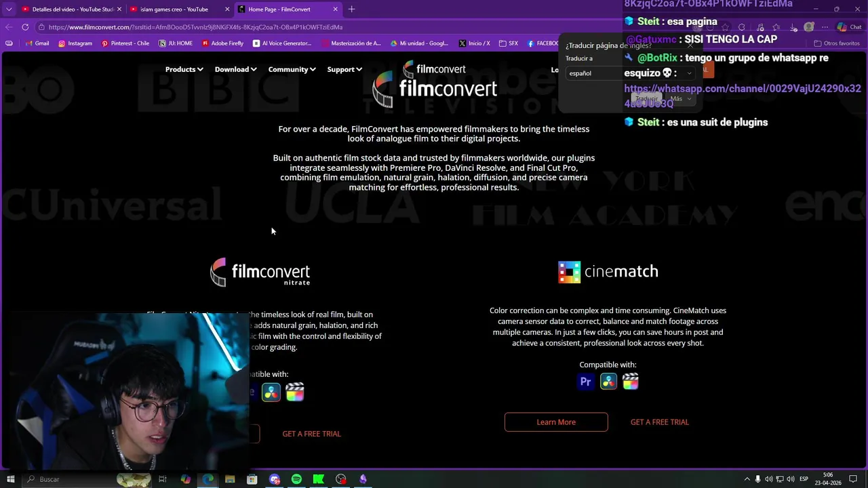868x488 pixels.
Task: Click Premiere Pro icon under CineMatch
Action: point(585,382)
